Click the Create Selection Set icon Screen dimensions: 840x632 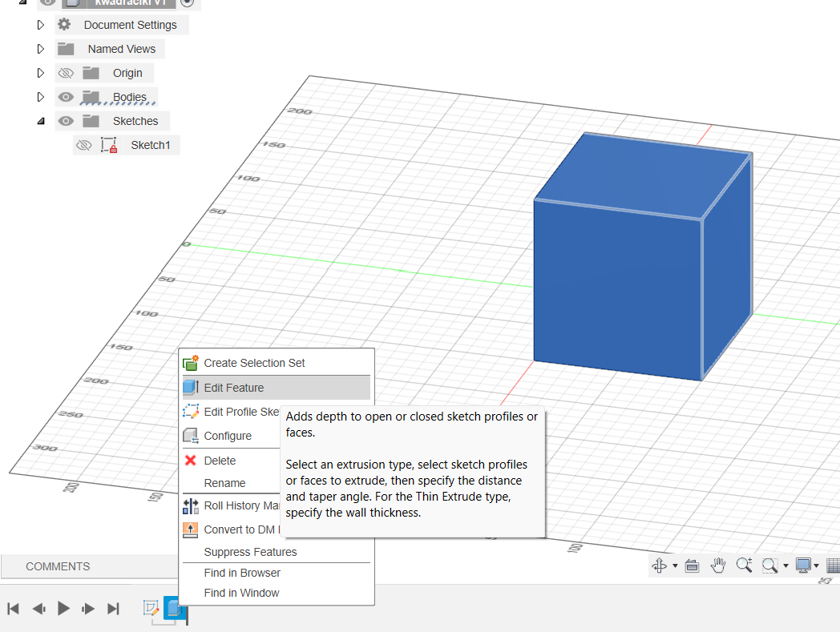(x=191, y=363)
